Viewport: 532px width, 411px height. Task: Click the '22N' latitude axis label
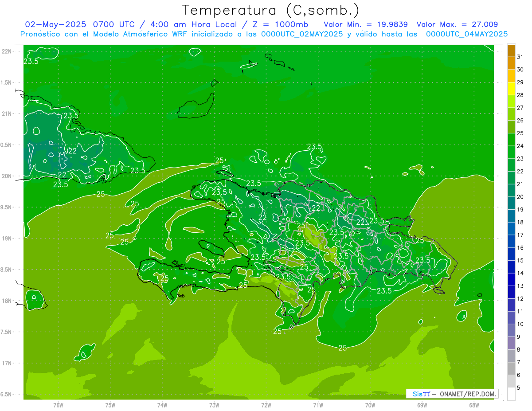[7, 51]
